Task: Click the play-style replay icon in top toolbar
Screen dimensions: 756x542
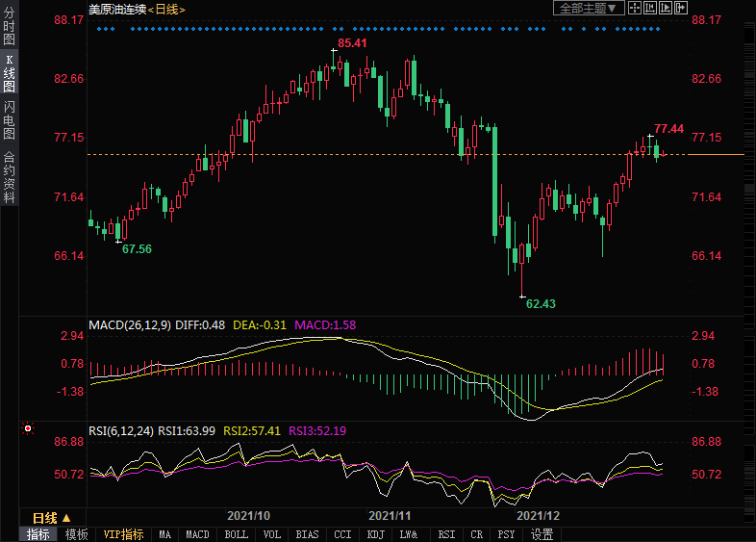Action: [x=666, y=8]
